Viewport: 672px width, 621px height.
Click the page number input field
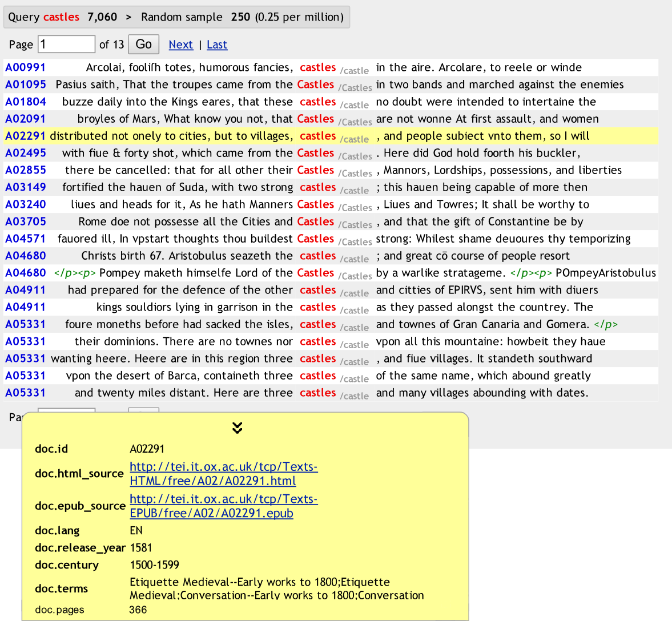66,45
